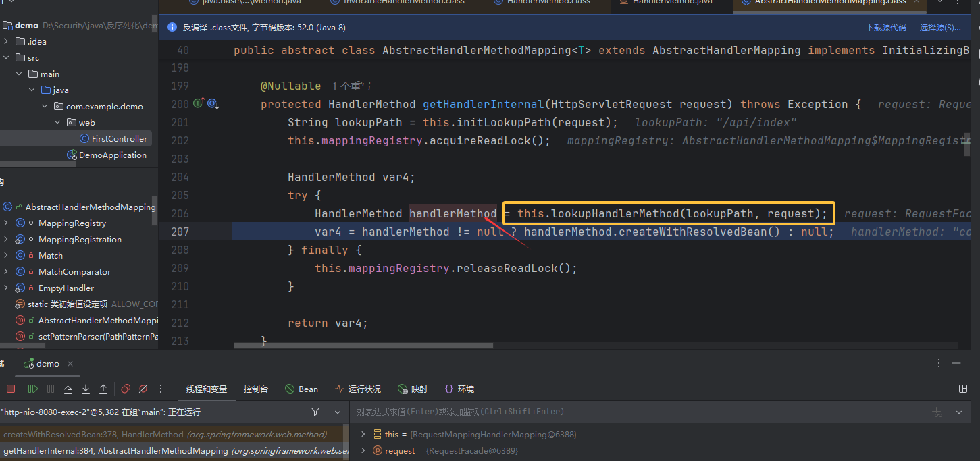This screenshot has width=980, height=461.
Task: Filter thread frames with funnel icon
Action: [315, 412]
